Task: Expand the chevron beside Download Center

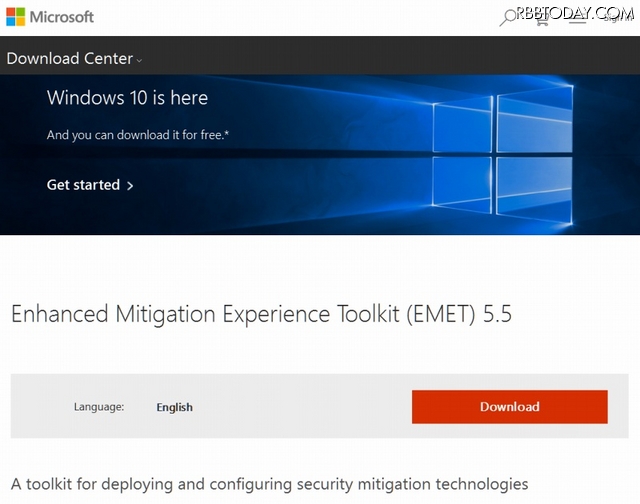Action: pyautogui.click(x=139, y=60)
